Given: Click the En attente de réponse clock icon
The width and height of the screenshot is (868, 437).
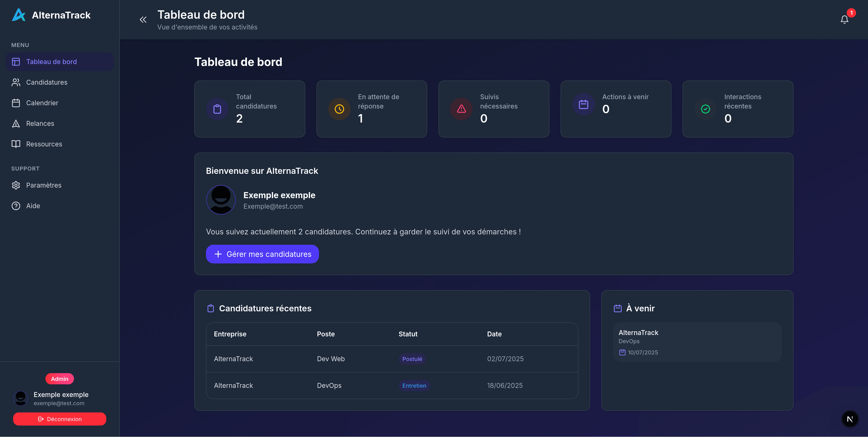Looking at the screenshot, I should pyautogui.click(x=339, y=109).
